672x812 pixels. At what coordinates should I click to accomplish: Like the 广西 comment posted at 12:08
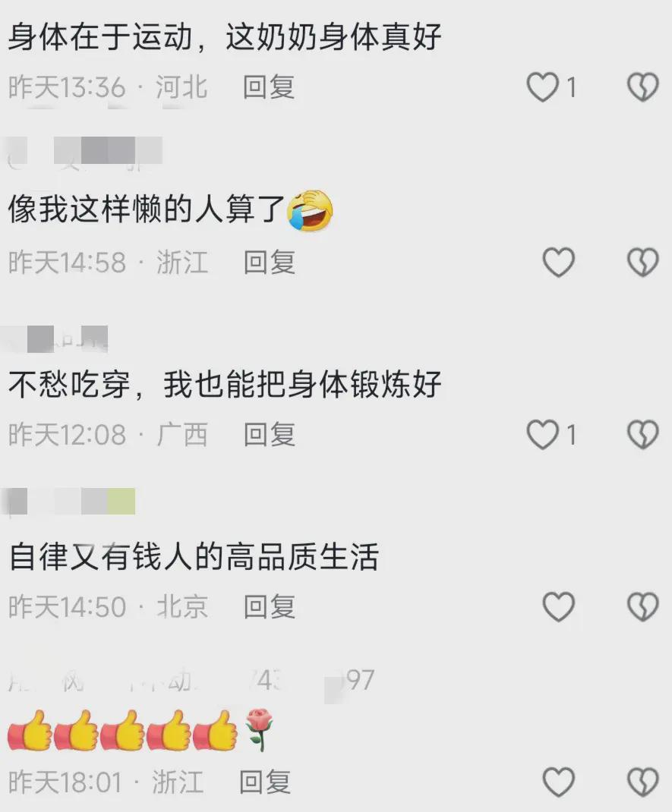tap(542, 434)
